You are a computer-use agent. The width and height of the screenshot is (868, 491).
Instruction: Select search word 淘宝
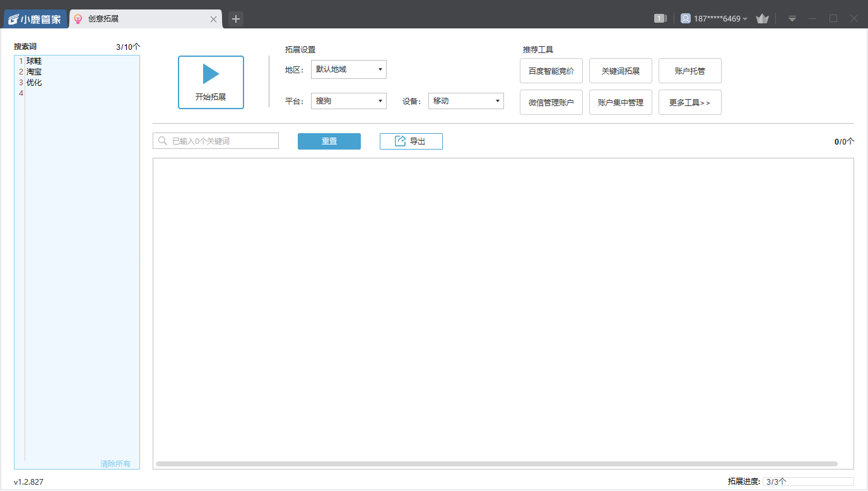(x=34, y=72)
